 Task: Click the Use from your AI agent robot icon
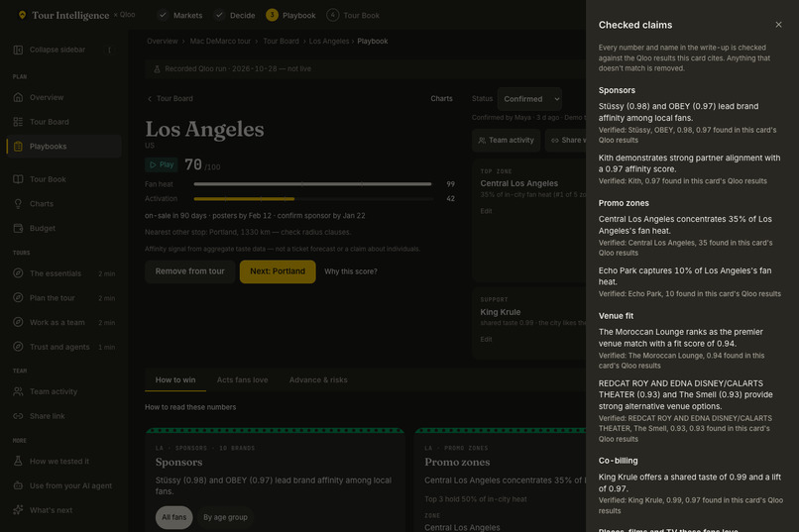click(x=19, y=485)
